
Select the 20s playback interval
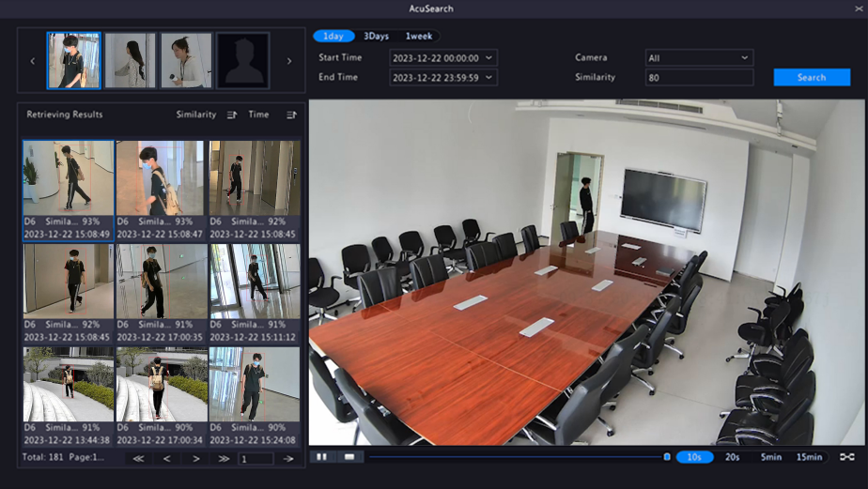pyautogui.click(x=732, y=457)
